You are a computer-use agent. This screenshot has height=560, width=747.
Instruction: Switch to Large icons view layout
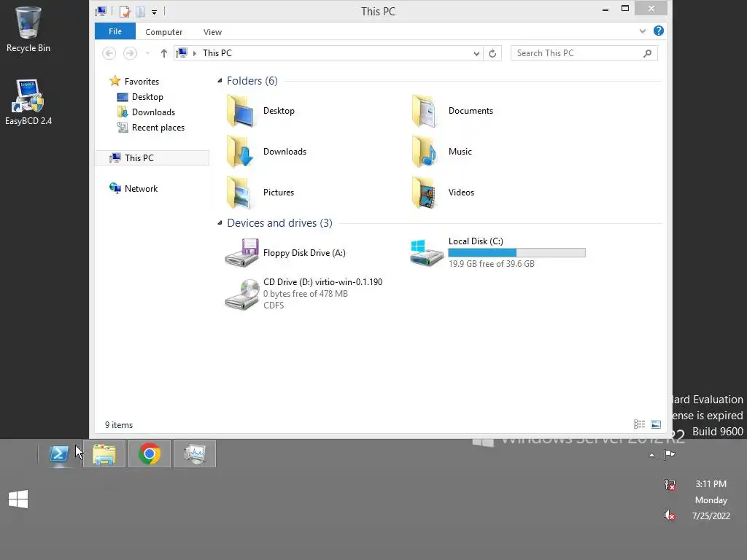click(x=656, y=424)
